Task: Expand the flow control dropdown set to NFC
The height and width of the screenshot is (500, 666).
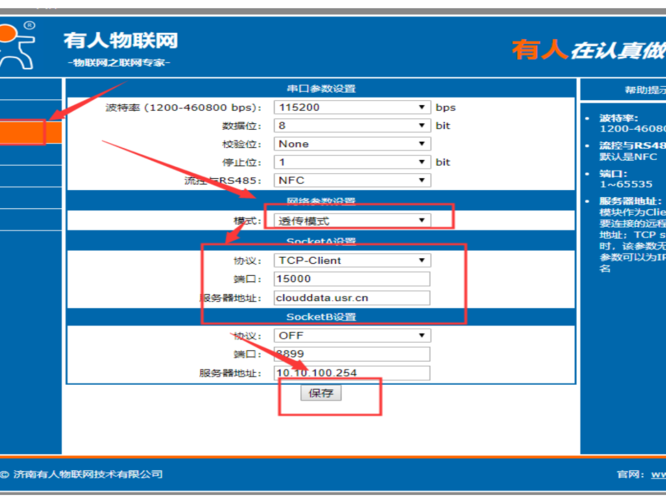Action: [352, 181]
